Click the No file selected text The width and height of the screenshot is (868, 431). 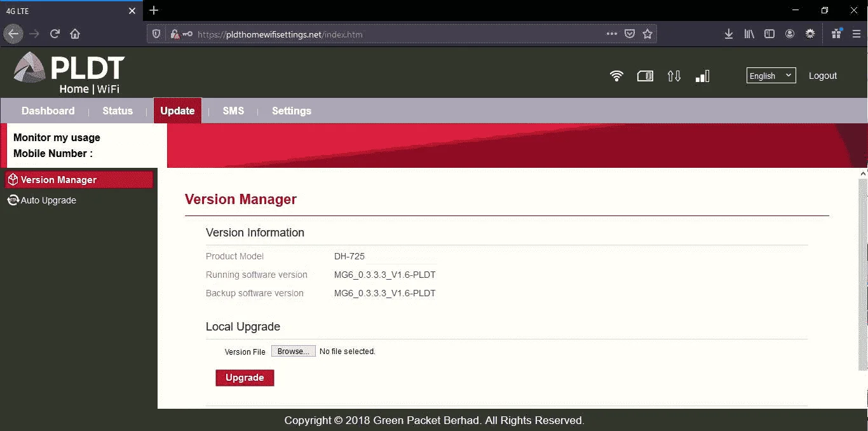tap(348, 351)
